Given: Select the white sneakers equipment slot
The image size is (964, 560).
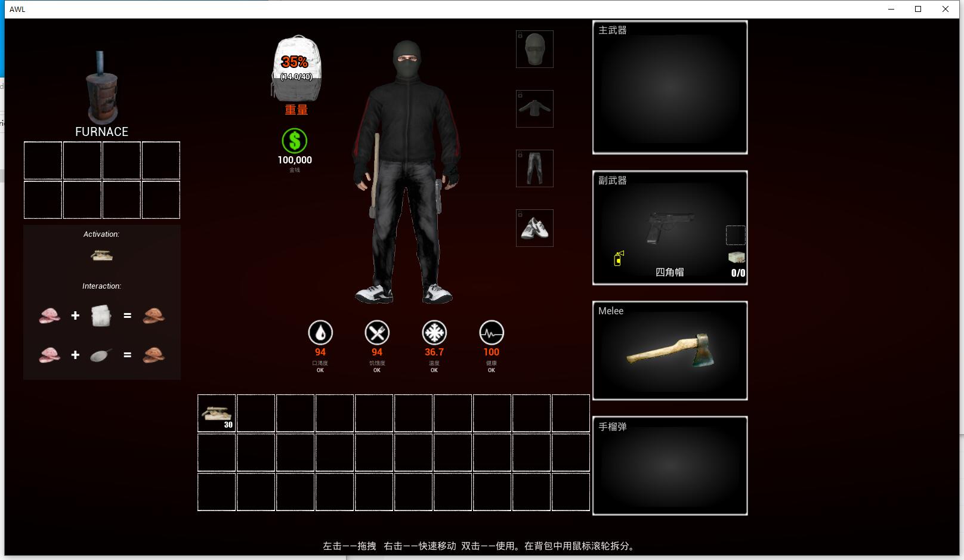Looking at the screenshot, I should pos(534,228).
